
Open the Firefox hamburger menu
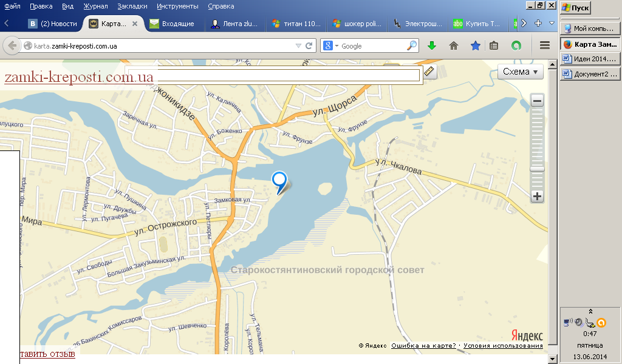point(545,45)
